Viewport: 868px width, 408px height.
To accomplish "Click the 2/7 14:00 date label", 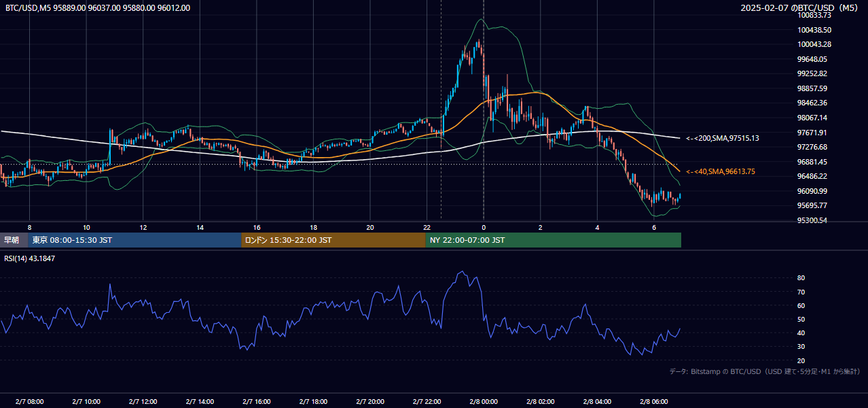I will coord(200,402).
